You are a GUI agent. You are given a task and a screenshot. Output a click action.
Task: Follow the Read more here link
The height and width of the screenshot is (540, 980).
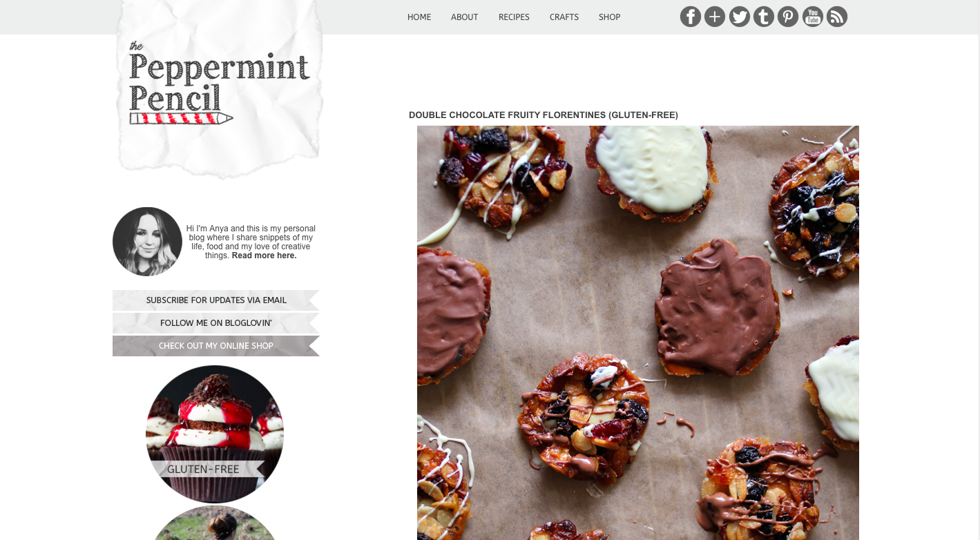(x=264, y=255)
